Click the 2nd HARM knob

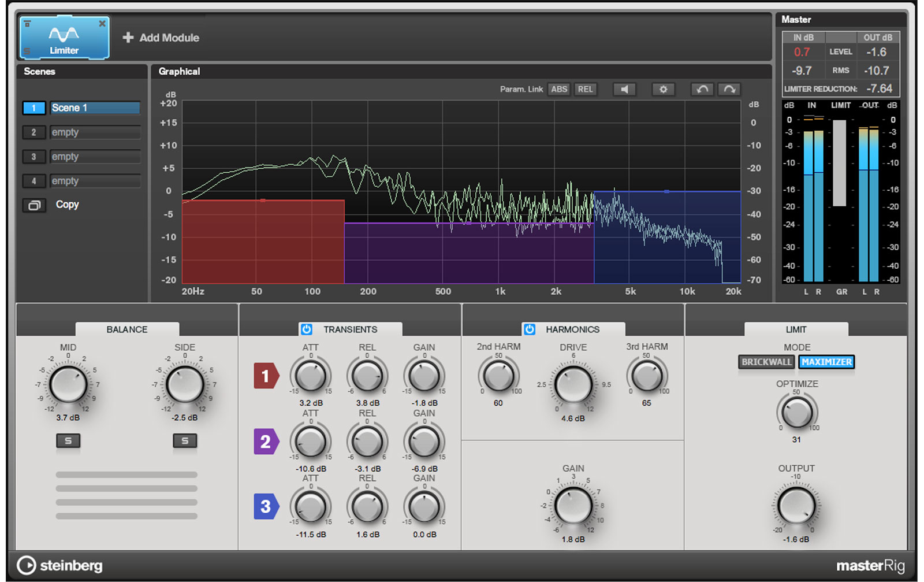coord(498,376)
